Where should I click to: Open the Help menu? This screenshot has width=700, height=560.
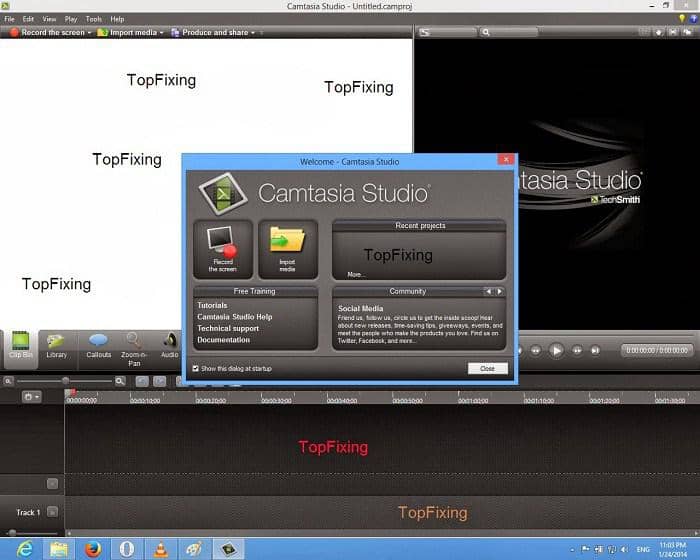click(117, 19)
